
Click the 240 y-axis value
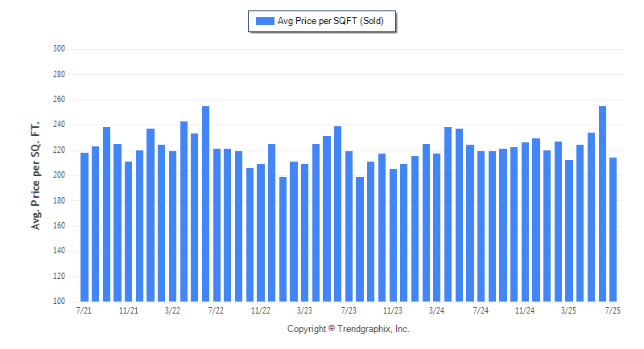click(59, 125)
